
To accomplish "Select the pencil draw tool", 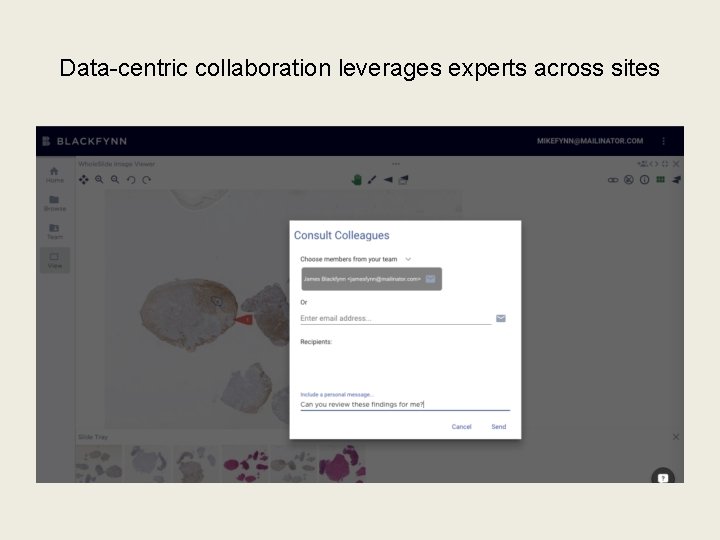I will (372, 180).
